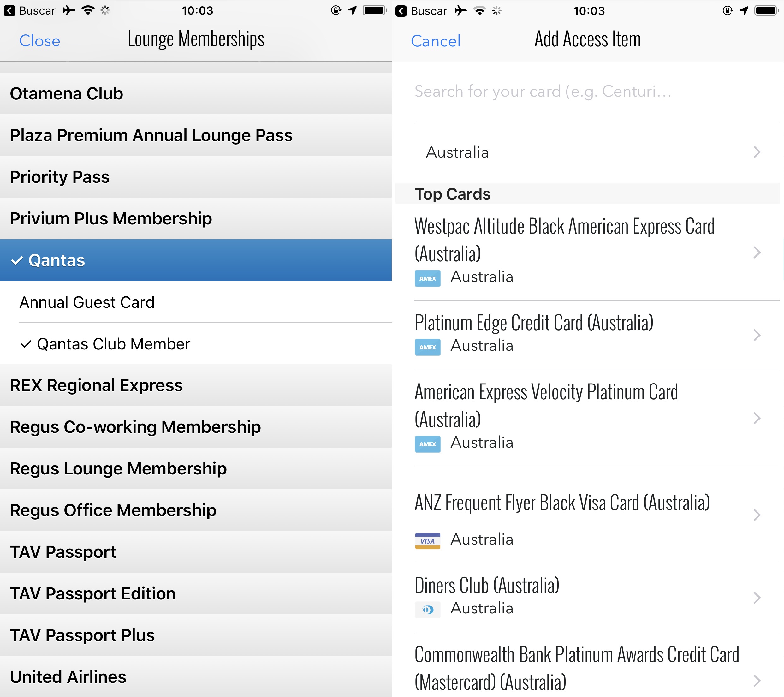Tap the Diners Club logo icon
784x697 pixels.
click(427, 610)
